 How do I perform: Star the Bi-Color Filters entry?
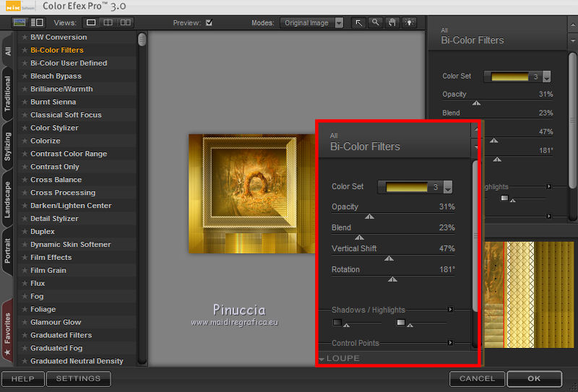25,50
